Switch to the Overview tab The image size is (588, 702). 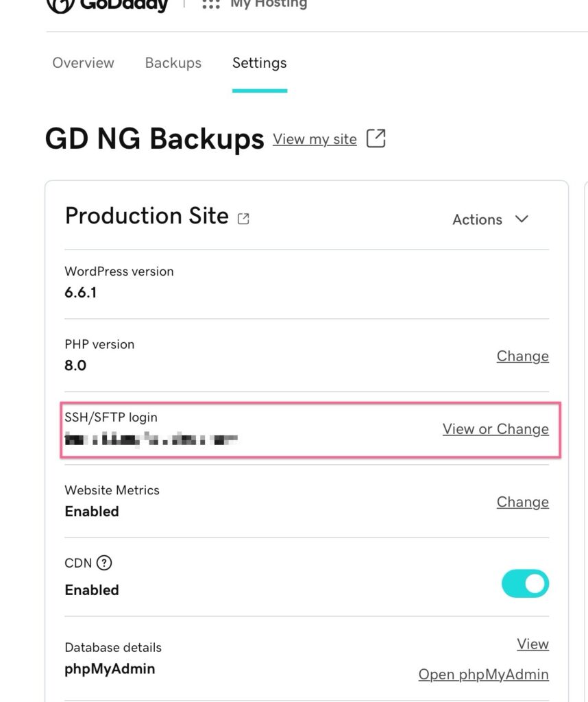point(83,63)
